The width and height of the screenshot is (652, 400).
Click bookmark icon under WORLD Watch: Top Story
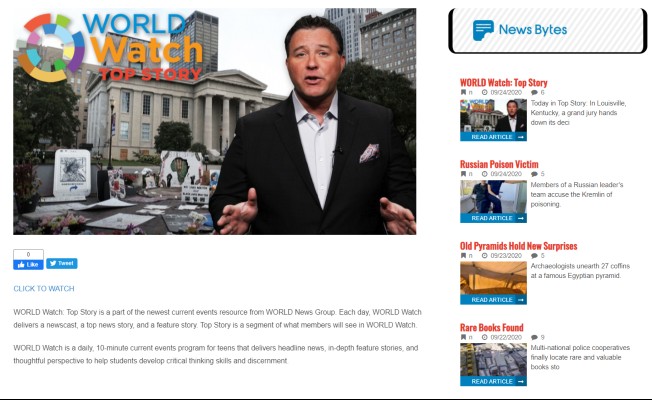463,92
